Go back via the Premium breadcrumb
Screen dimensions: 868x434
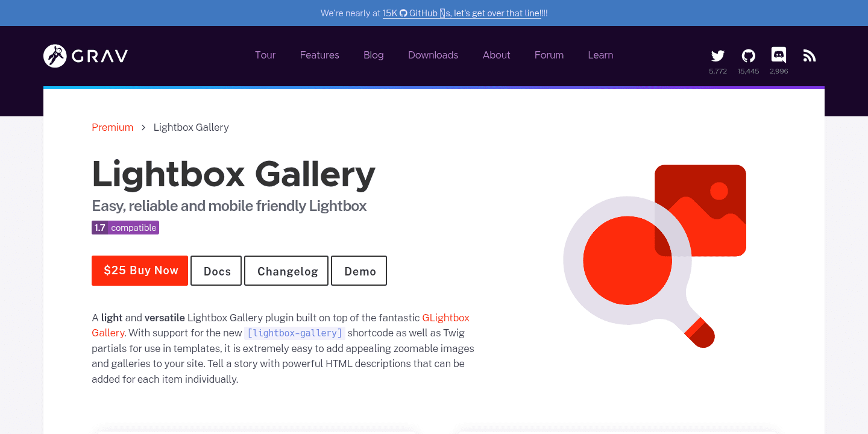pyautogui.click(x=112, y=127)
